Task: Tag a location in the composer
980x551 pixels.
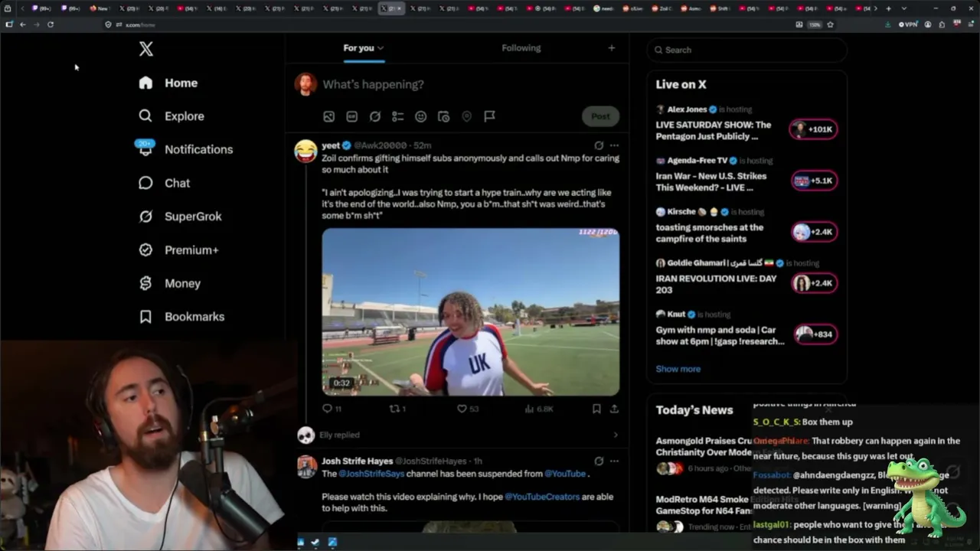Action: 466,116
